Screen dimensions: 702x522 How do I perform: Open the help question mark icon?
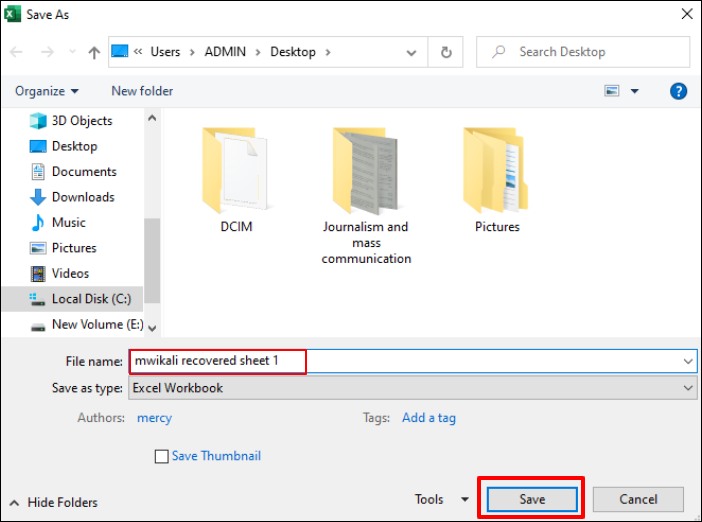[x=679, y=91]
